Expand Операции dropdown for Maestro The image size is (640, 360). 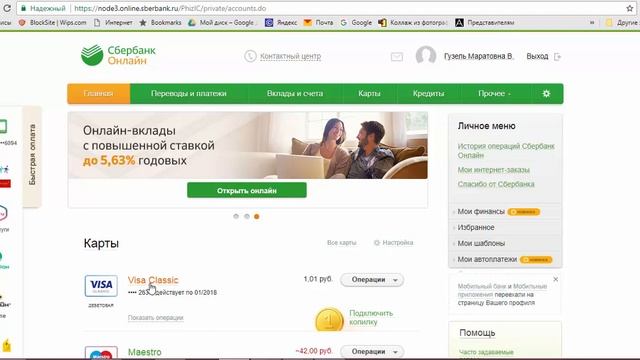click(x=372, y=351)
